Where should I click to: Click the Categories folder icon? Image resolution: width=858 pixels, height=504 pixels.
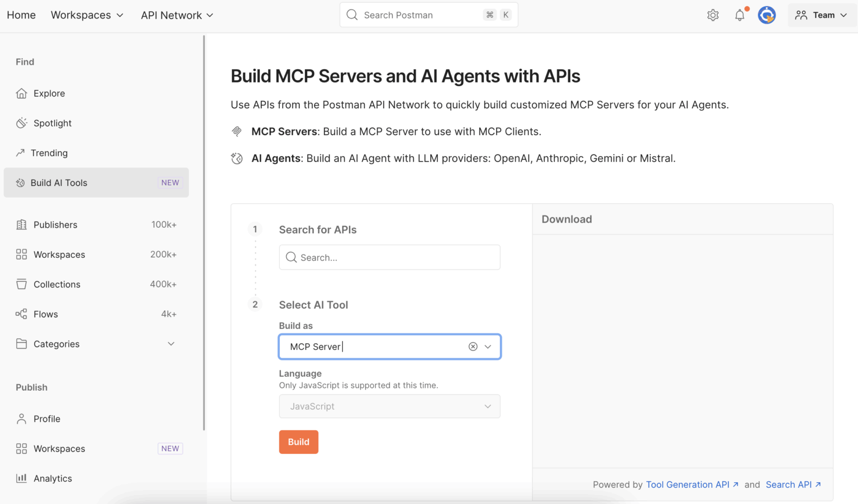(21, 344)
